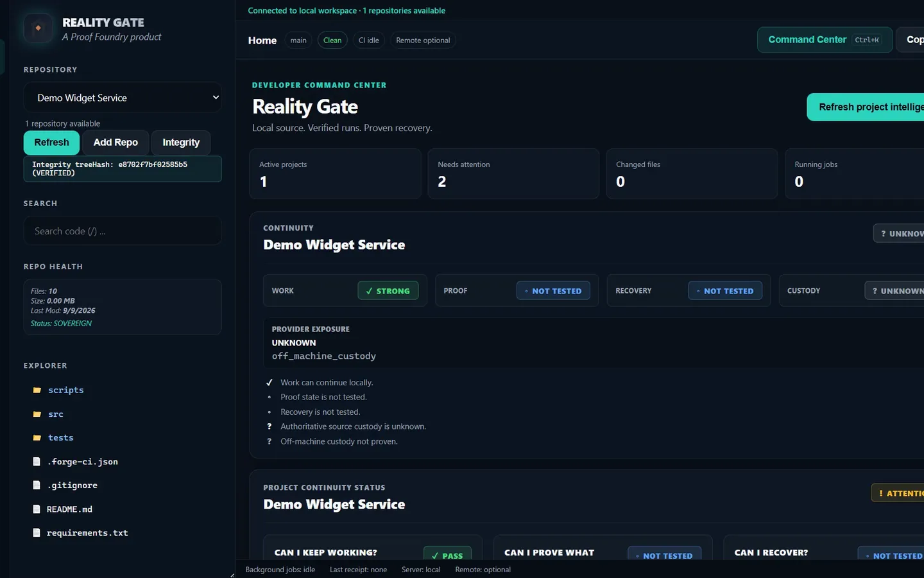
Task: Click the Reality Gate logo icon
Action: tap(38, 28)
